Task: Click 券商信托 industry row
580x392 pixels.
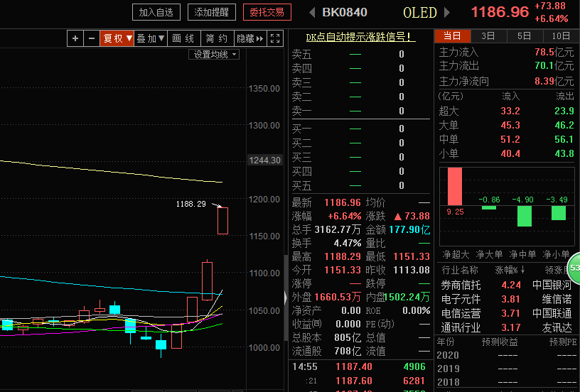Action: coord(506,285)
